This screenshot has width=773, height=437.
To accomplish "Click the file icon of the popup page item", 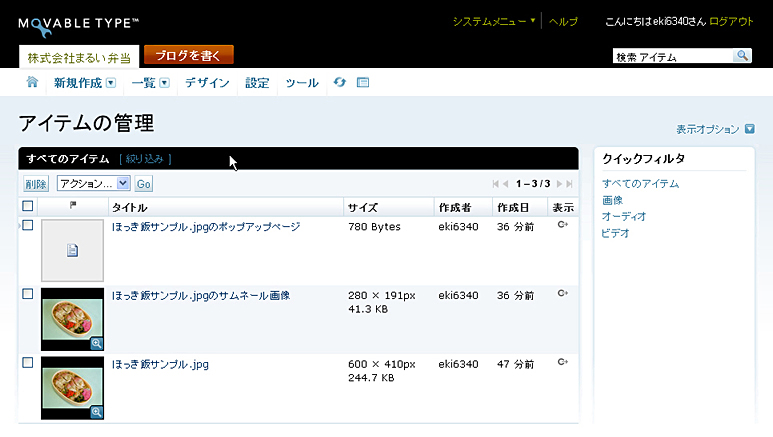I will pos(72,251).
